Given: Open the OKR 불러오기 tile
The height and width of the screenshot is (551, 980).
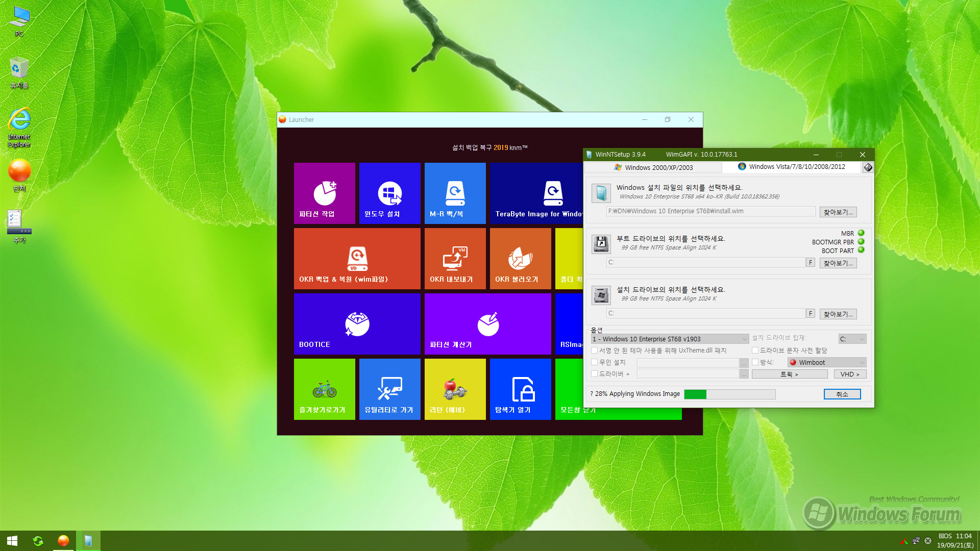Looking at the screenshot, I should pos(520,259).
